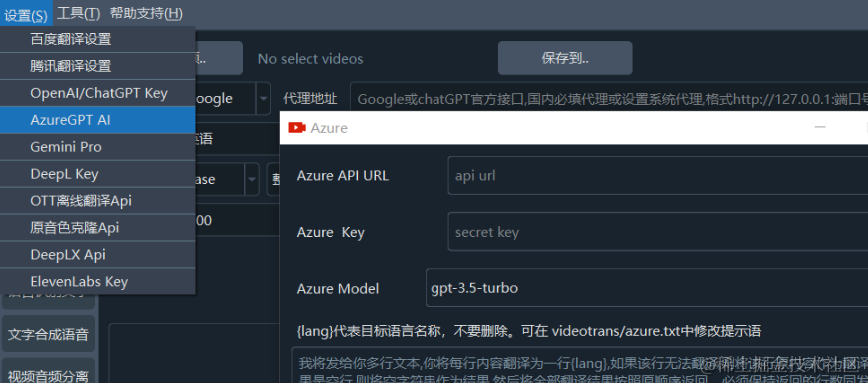Click the No select videos text
The height and width of the screenshot is (383, 868).
point(310,59)
